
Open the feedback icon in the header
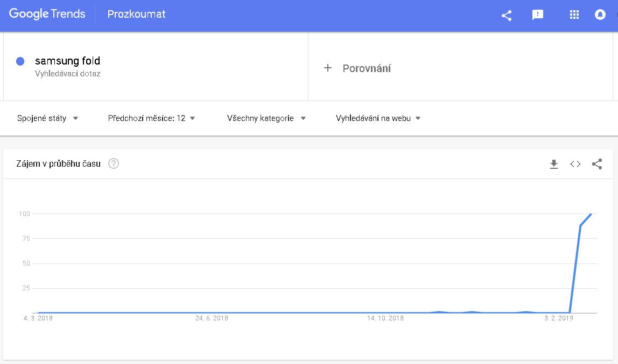click(x=537, y=15)
